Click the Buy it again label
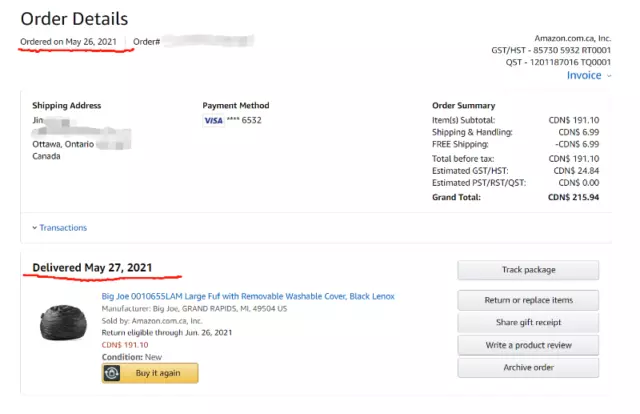 (x=160, y=373)
